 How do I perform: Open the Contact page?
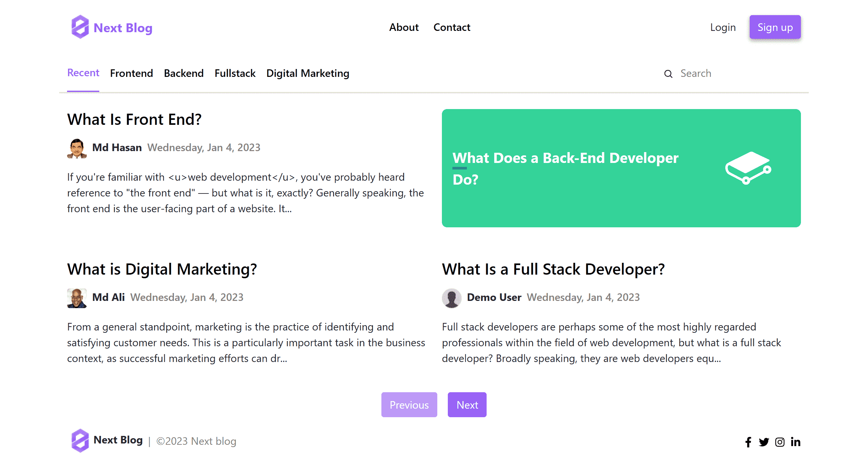(x=451, y=27)
